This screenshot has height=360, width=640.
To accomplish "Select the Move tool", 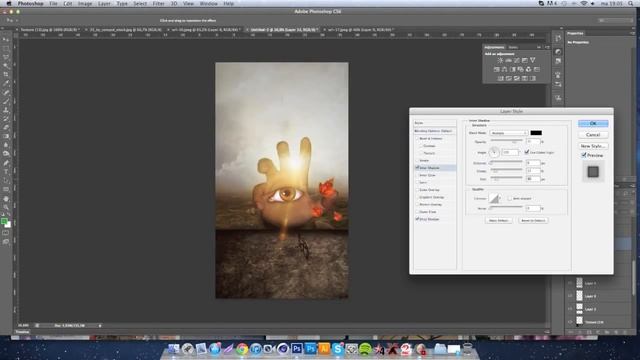I will [6, 40].
